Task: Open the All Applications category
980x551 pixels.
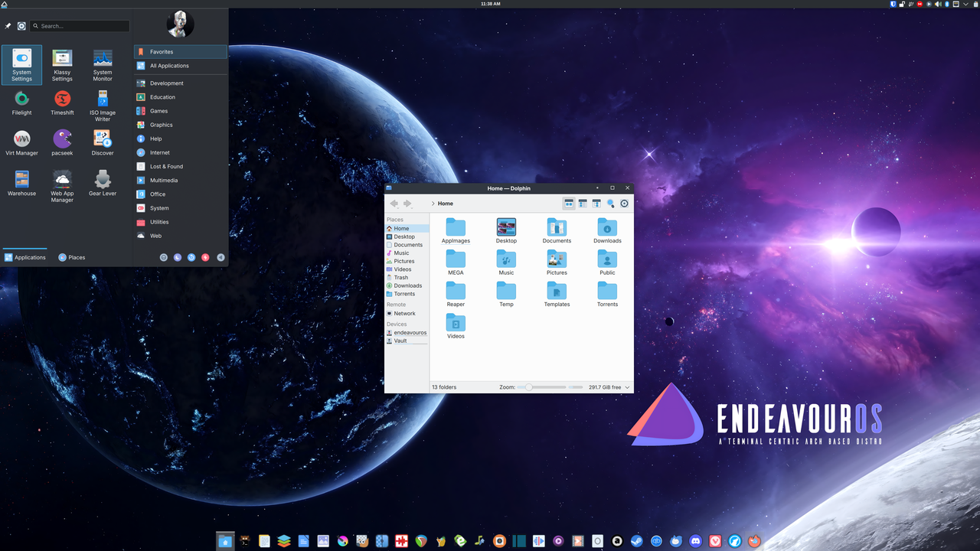Action: tap(181, 66)
